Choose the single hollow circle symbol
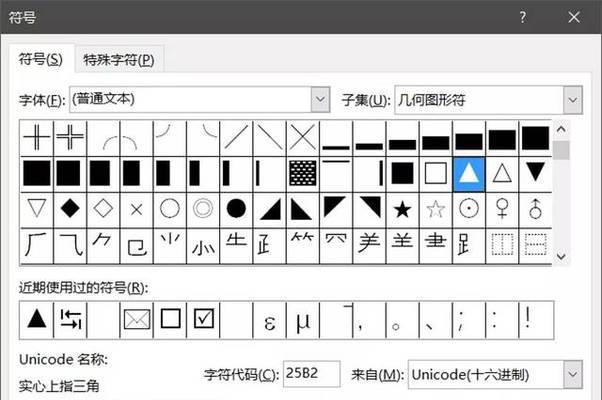This screenshot has width=602, height=400. click(170, 210)
